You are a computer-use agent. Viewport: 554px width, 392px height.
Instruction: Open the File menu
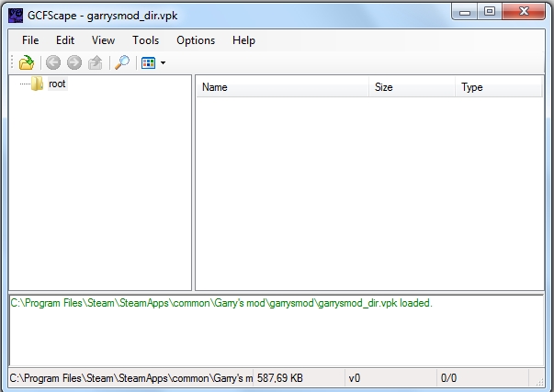coord(30,40)
